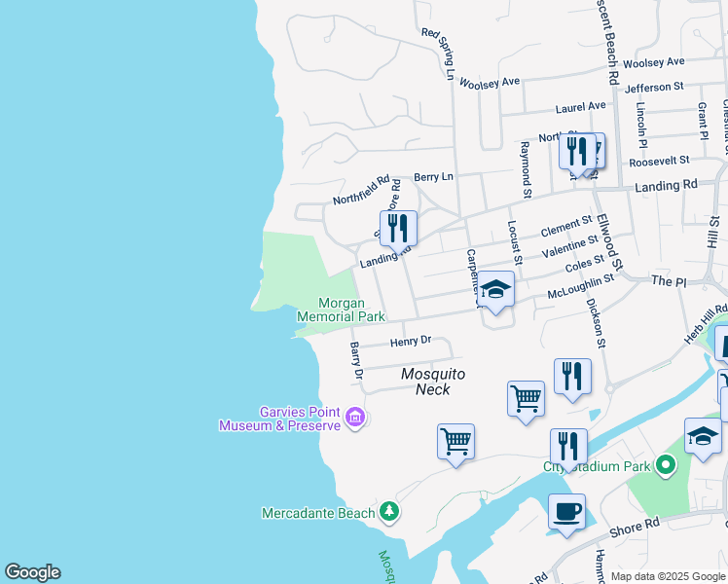The height and width of the screenshot is (584, 728).
Task: Click the shopping cart marker below Mosquito Neck label
Action: tap(526, 398)
